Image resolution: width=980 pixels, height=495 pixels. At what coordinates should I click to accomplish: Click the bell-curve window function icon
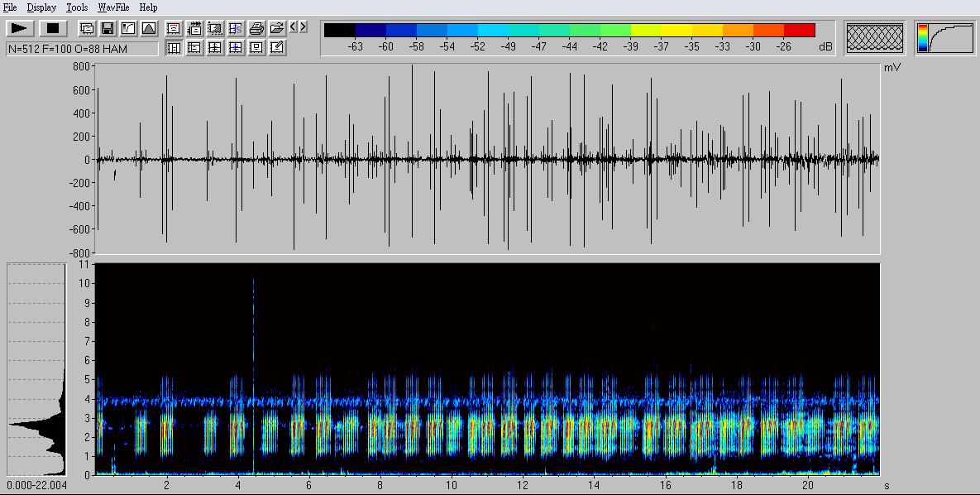[x=149, y=28]
